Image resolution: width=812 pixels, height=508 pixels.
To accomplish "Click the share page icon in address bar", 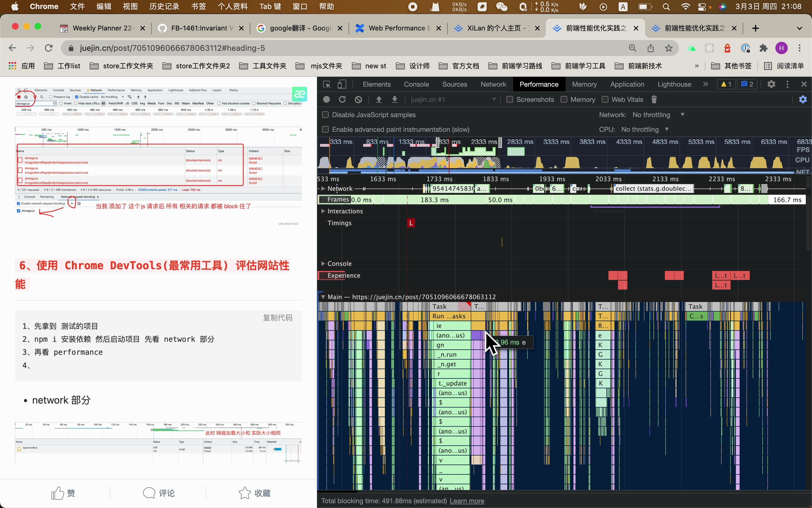I will [x=650, y=48].
